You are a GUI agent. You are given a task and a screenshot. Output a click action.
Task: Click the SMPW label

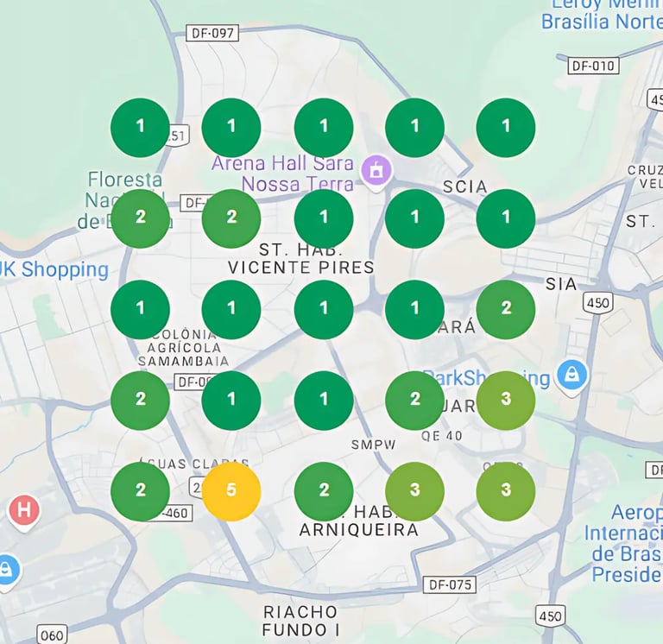pos(373,445)
